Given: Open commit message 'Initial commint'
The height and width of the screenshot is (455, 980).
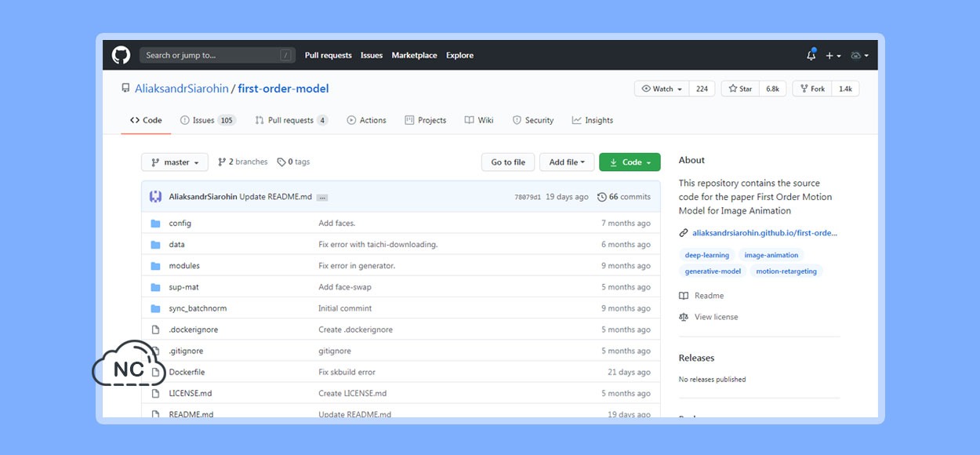Looking at the screenshot, I should coord(345,308).
